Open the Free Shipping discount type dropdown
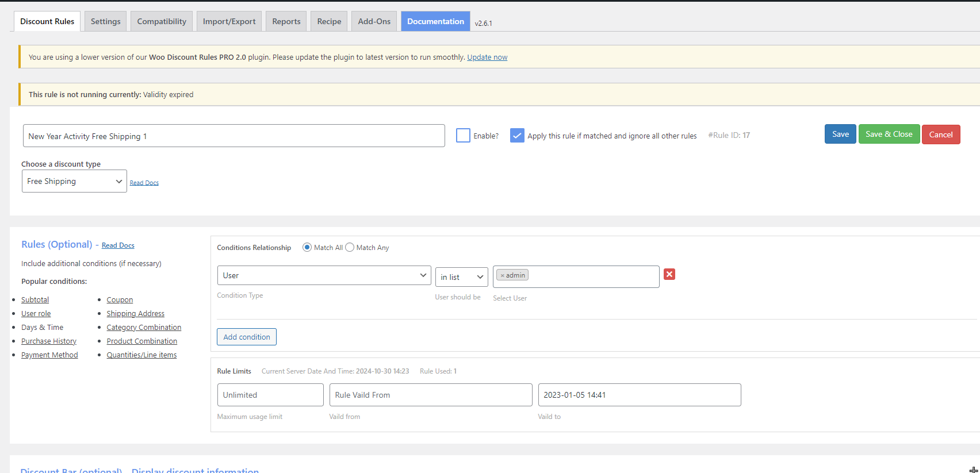This screenshot has height=473, width=980. [x=74, y=181]
